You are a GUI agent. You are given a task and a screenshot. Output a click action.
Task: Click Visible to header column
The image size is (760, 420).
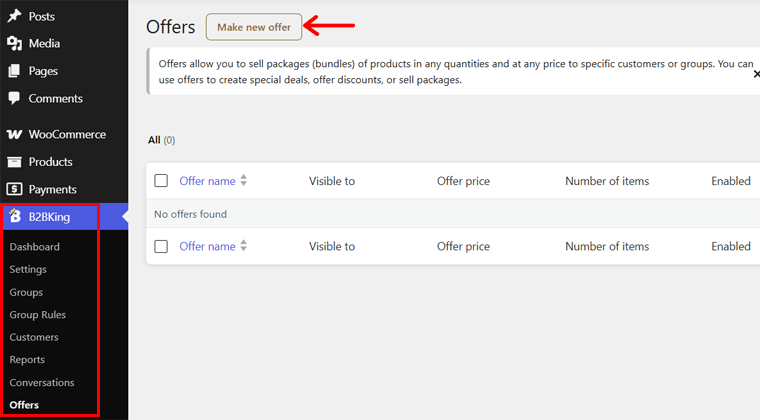332,181
